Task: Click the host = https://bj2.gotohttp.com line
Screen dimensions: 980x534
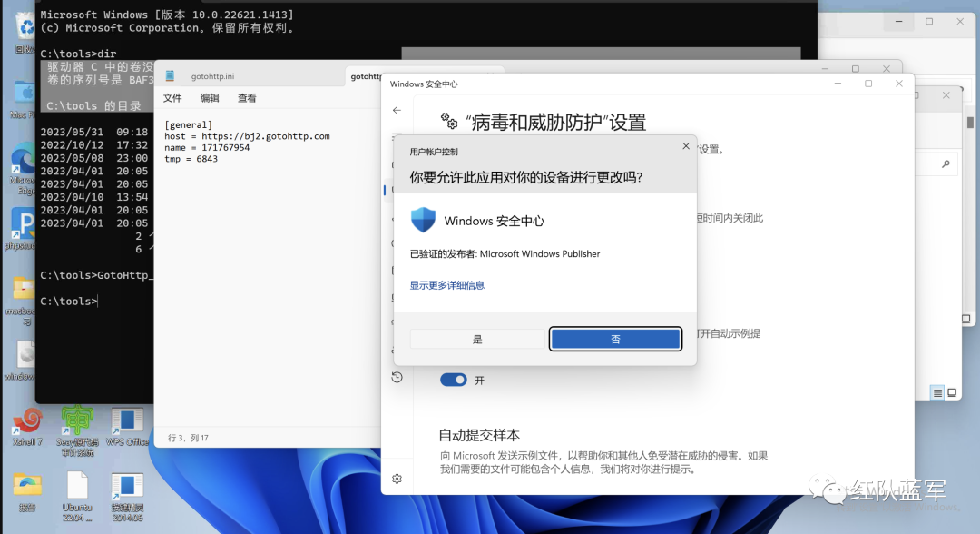Action: 247,136
